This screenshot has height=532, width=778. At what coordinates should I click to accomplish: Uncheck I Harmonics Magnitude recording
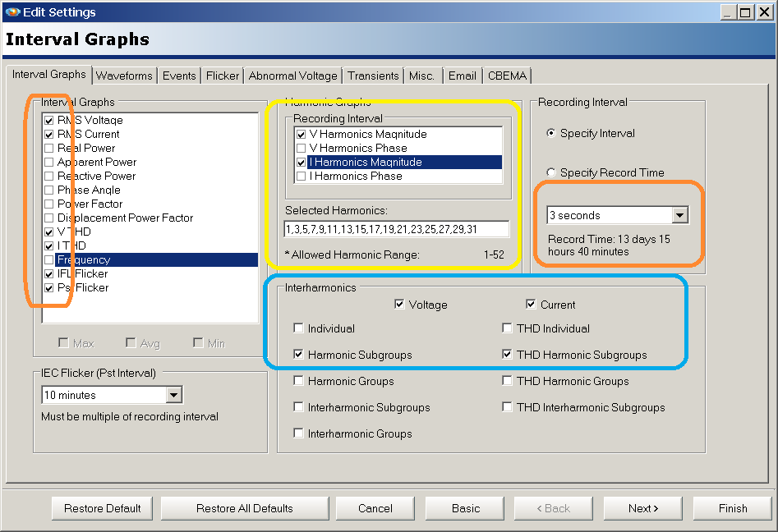pyautogui.click(x=302, y=162)
